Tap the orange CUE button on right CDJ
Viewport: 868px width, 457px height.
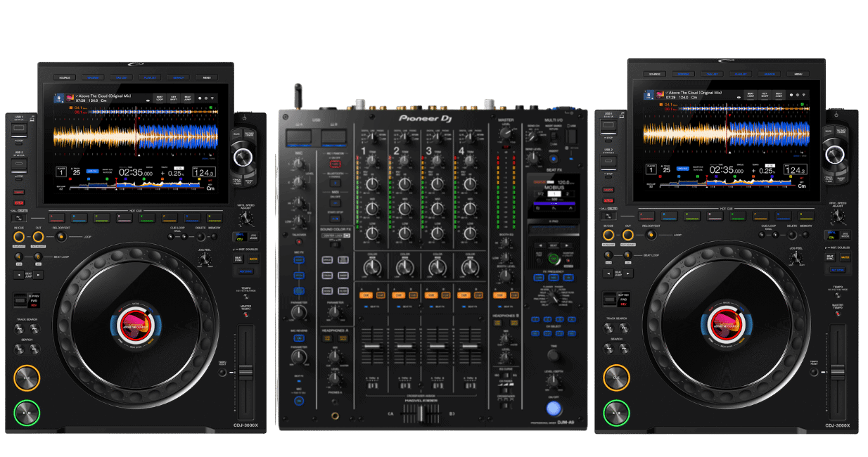coord(615,378)
